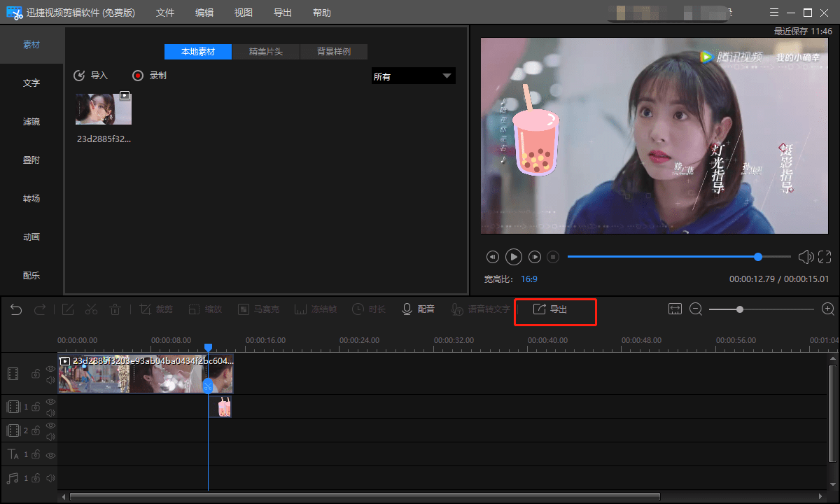
Task: Click 导入 to import media
Action: tap(91, 76)
